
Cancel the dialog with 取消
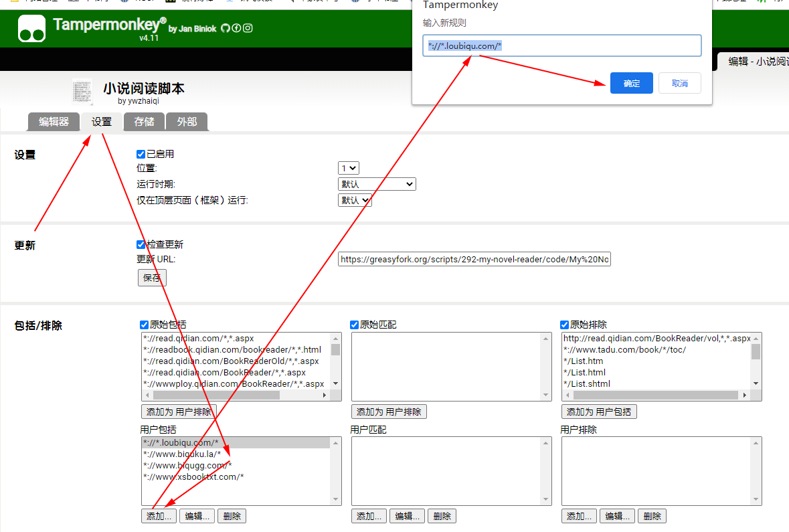pyautogui.click(x=680, y=83)
